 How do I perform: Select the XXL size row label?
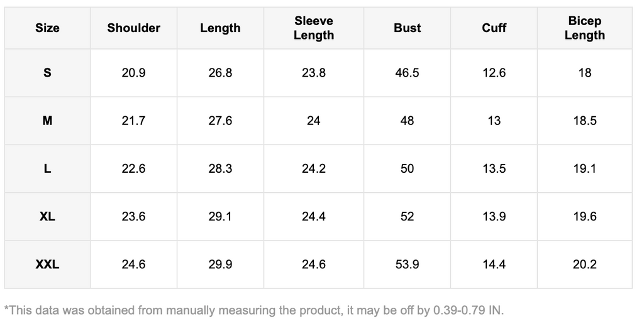(47, 264)
